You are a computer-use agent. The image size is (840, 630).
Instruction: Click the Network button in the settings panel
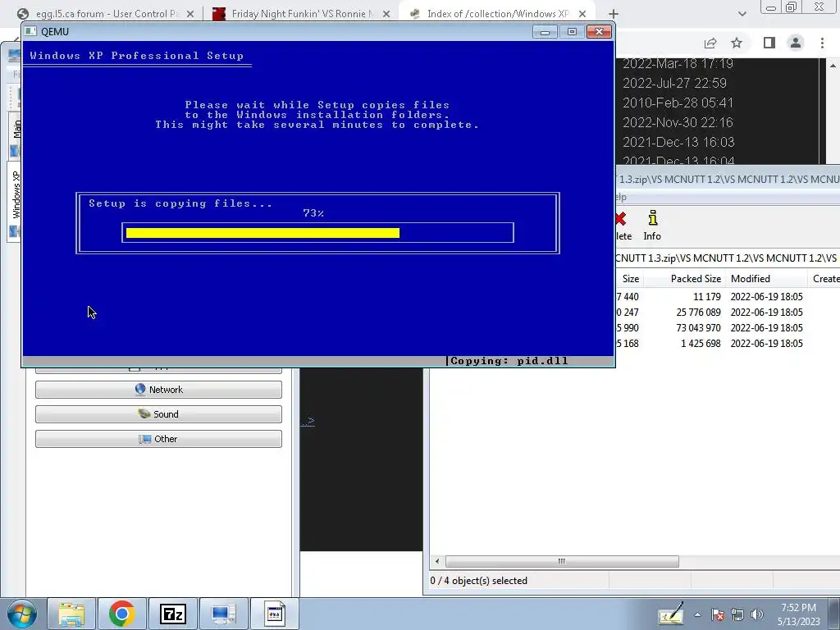[x=158, y=390]
